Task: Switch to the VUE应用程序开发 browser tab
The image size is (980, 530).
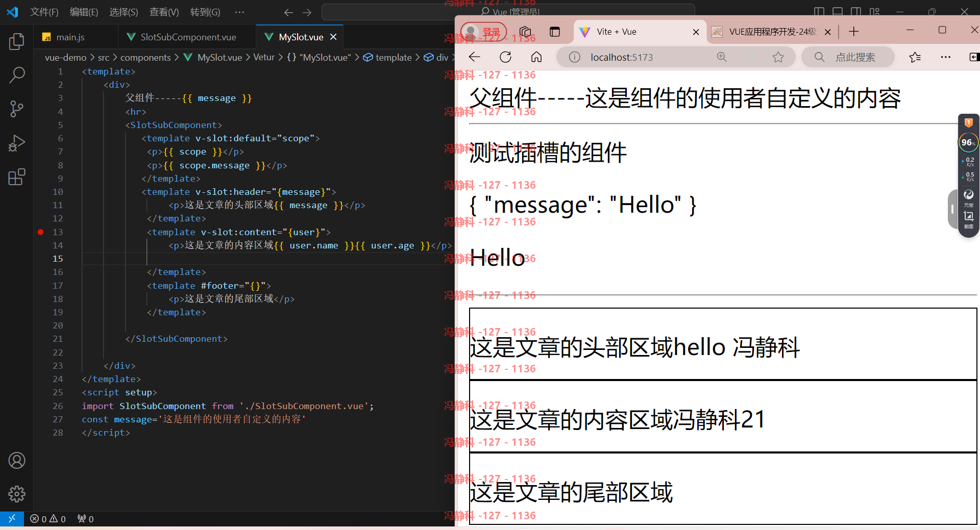Action: tap(773, 32)
